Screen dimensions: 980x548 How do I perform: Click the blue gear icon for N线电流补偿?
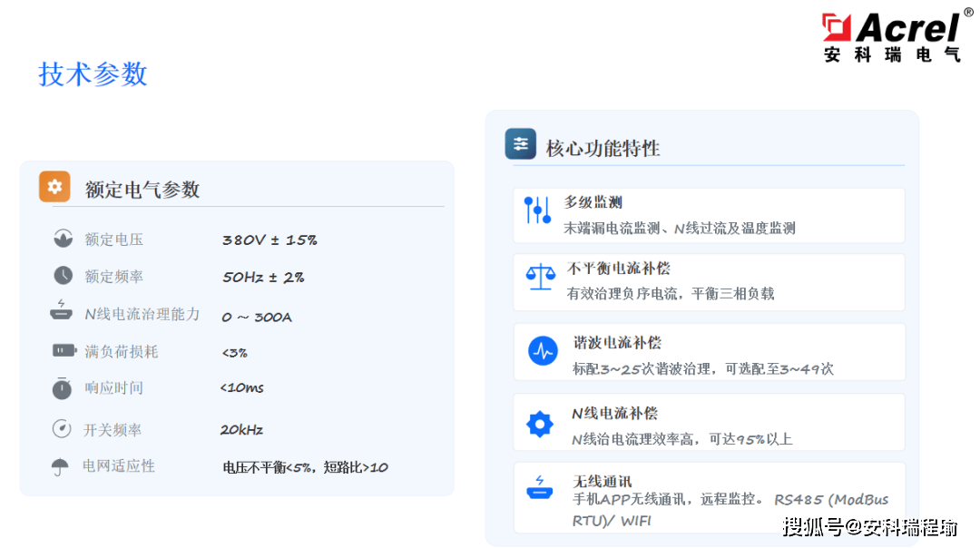click(x=539, y=424)
